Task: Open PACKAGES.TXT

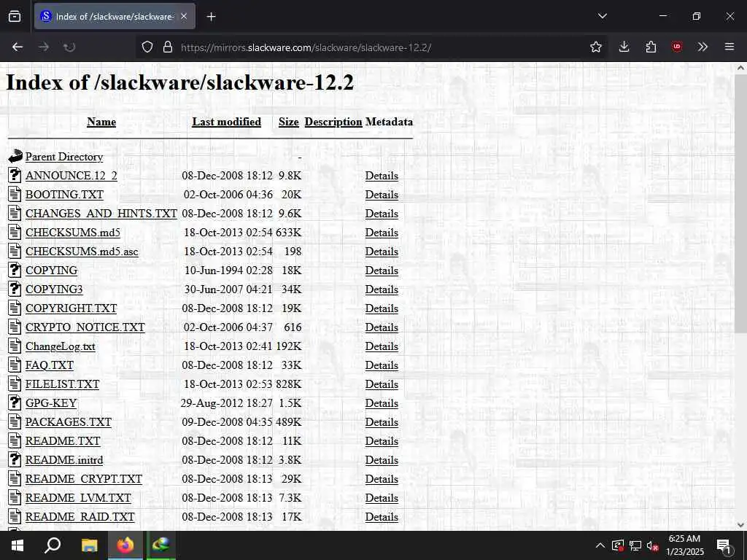Action: pos(68,422)
